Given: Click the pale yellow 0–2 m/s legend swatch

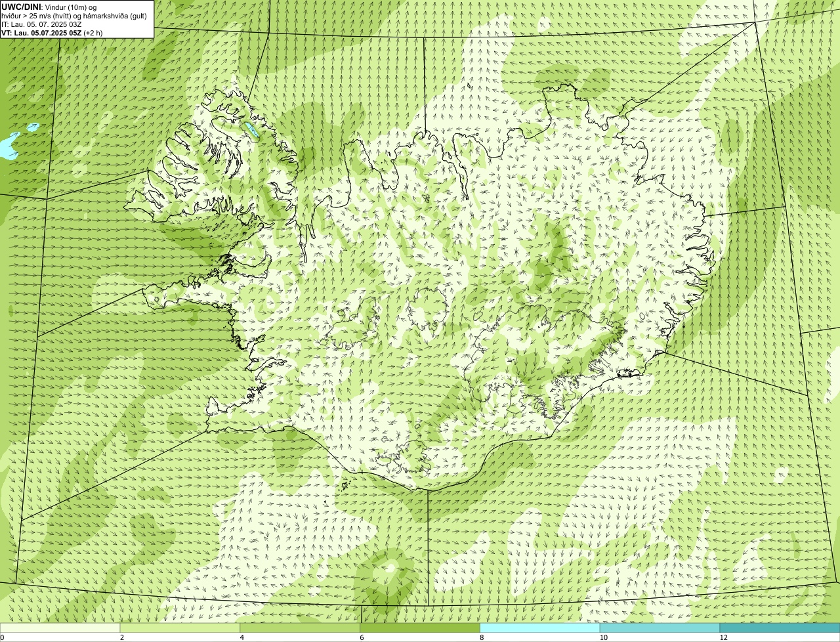Looking at the screenshot, I should click(x=60, y=628).
